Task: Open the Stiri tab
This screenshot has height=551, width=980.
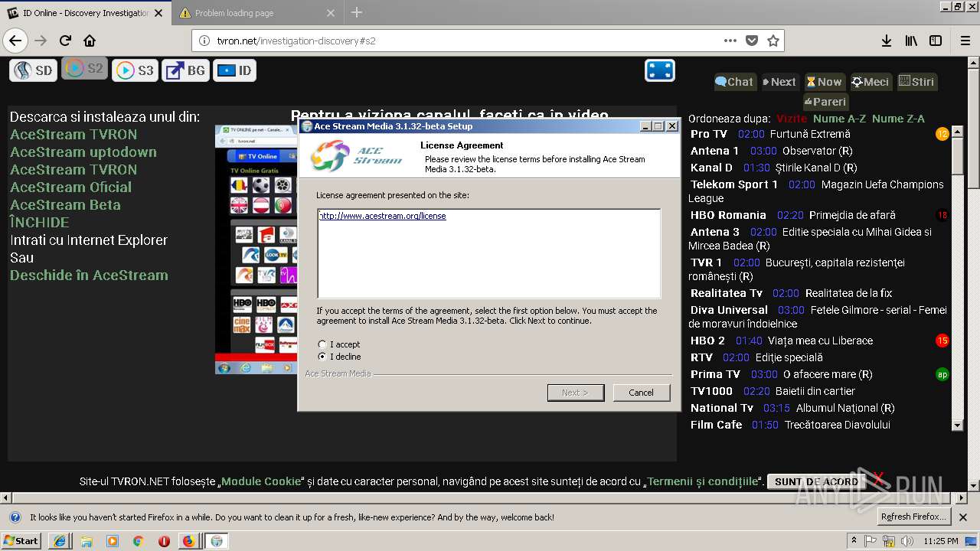Action: tap(916, 82)
